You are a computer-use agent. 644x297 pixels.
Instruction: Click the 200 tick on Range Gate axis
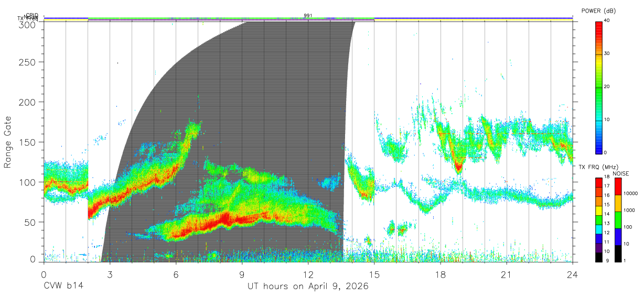coord(27,102)
